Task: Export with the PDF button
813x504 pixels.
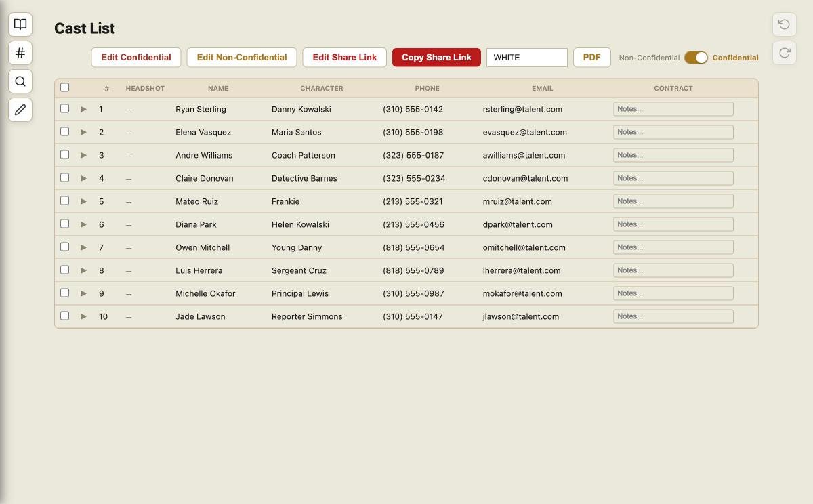Action: pos(592,58)
